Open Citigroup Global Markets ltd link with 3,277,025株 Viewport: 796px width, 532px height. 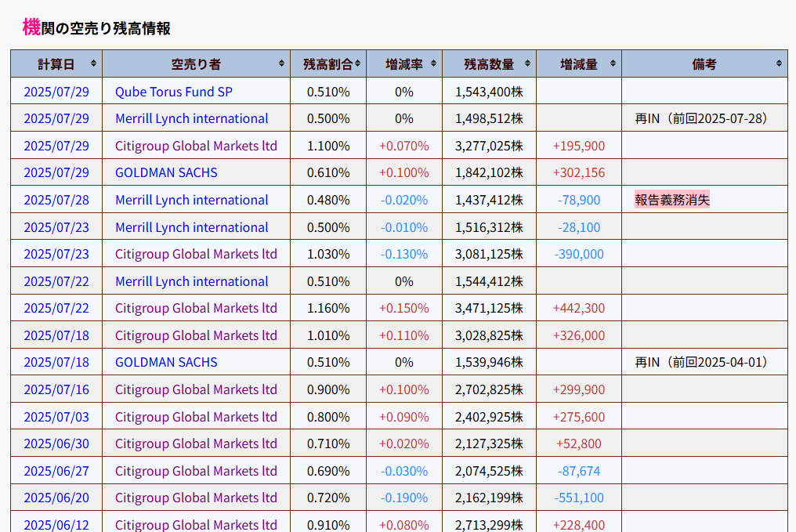pyautogui.click(x=196, y=147)
